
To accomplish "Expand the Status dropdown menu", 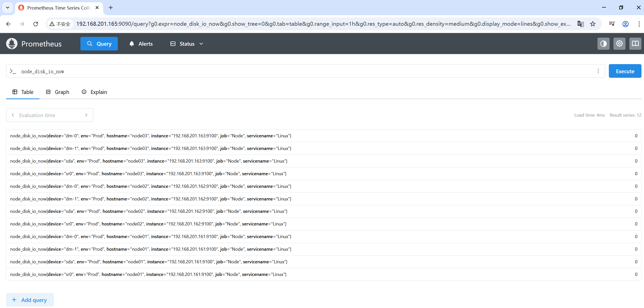I will pos(187,44).
